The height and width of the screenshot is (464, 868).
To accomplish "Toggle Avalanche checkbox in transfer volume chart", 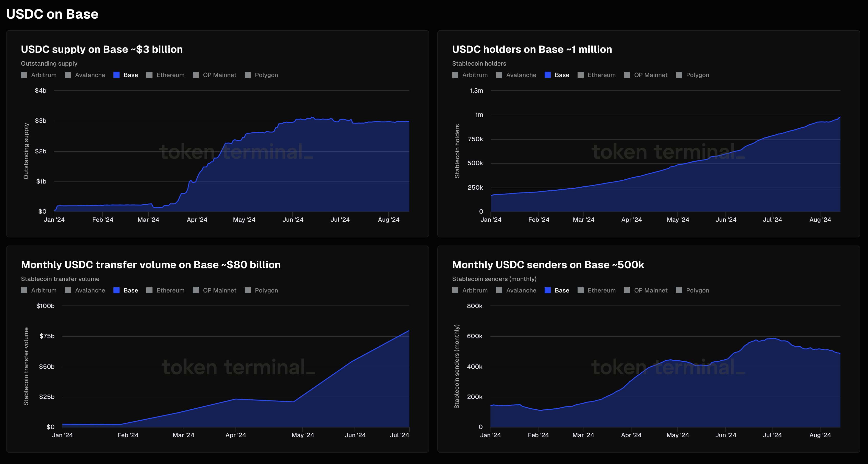I will coord(68,290).
